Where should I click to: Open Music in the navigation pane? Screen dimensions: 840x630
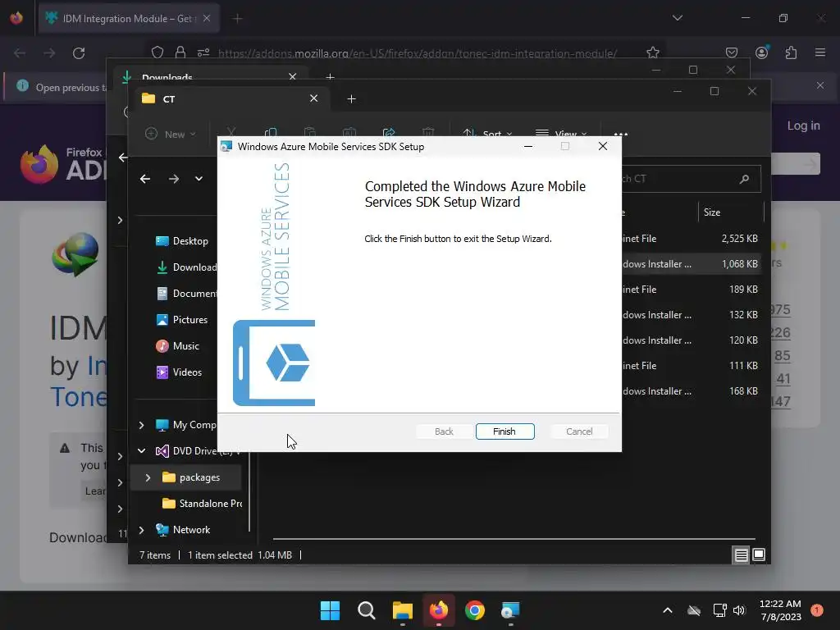178,346
